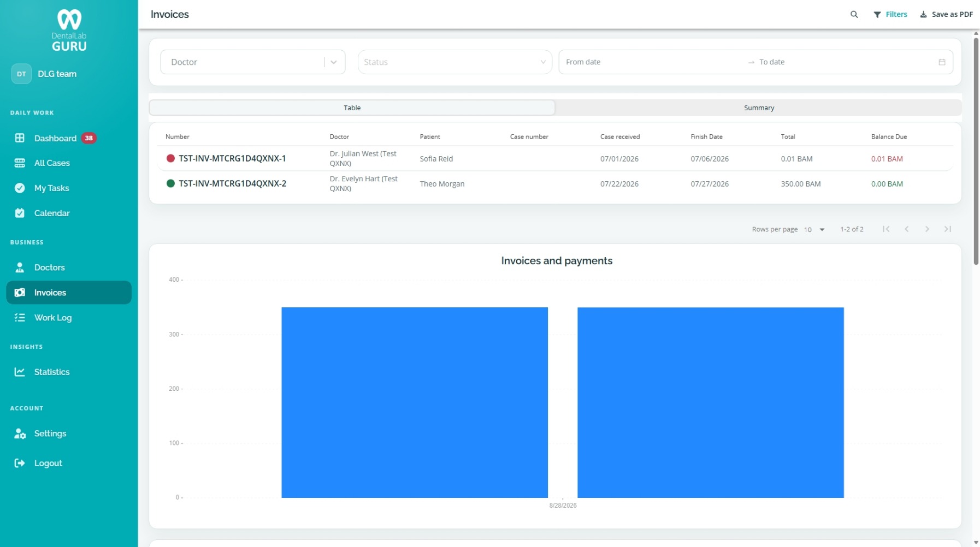Open the Status dropdown
980x547 pixels.
click(x=454, y=62)
